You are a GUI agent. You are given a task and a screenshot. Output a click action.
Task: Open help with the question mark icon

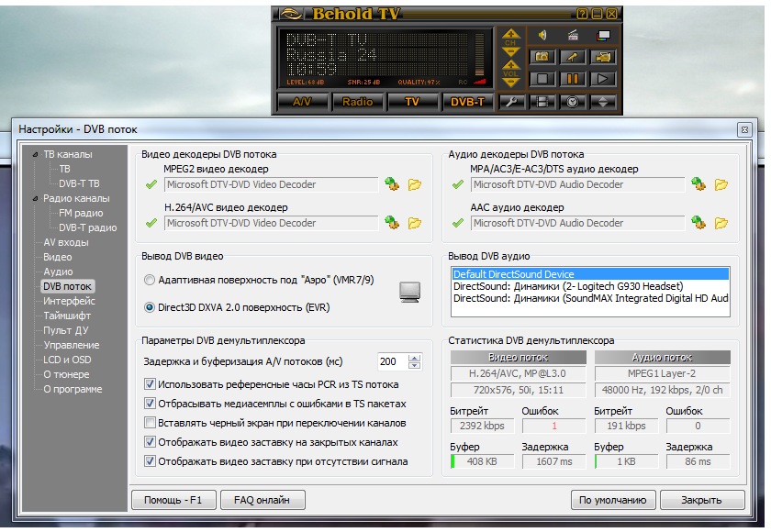coord(582,14)
